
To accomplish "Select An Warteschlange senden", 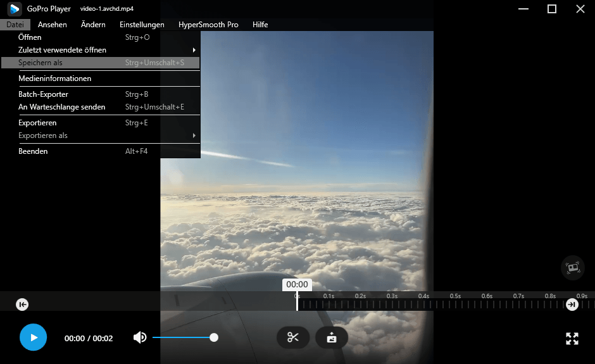I will (x=101, y=107).
